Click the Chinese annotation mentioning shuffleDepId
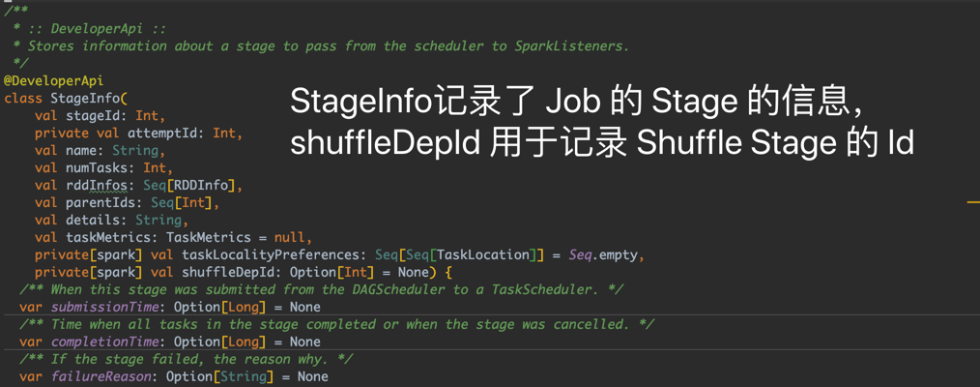 (x=601, y=142)
